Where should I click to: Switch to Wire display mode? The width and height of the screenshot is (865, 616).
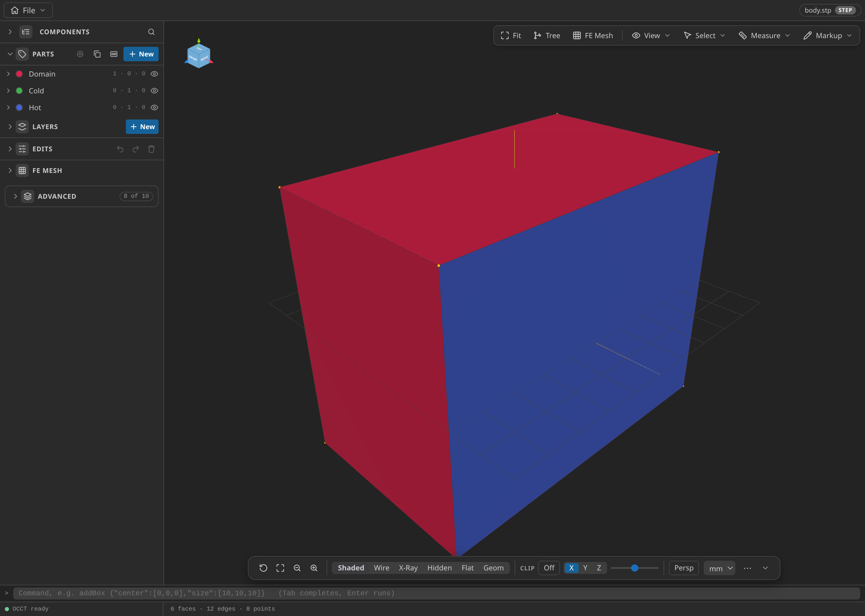click(x=381, y=568)
